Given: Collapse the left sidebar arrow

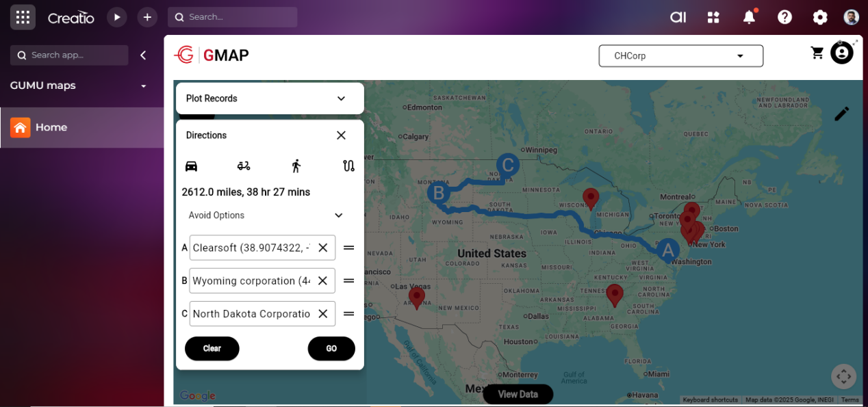Looking at the screenshot, I should pyautogui.click(x=143, y=55).
